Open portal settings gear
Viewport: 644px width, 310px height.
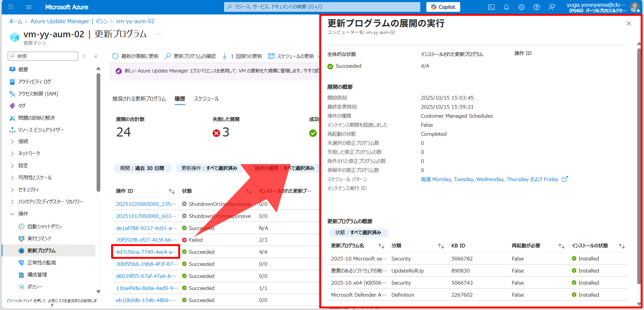[521, 7]
